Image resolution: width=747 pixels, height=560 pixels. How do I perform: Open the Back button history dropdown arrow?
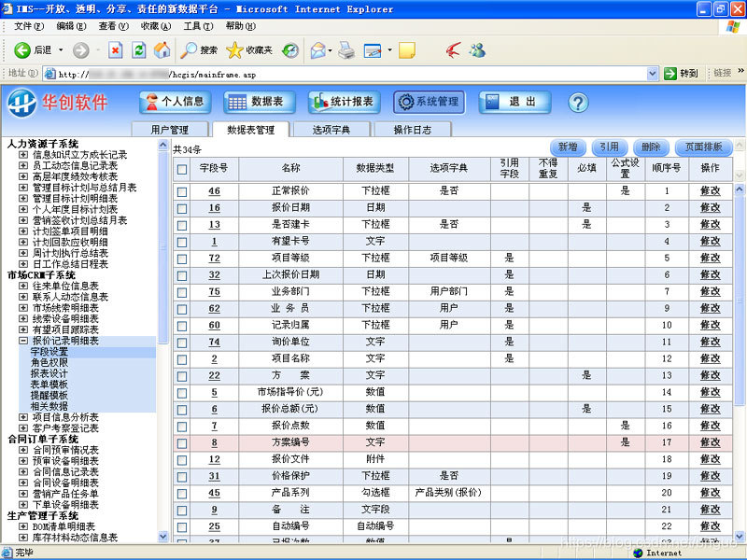click(61, 50)
